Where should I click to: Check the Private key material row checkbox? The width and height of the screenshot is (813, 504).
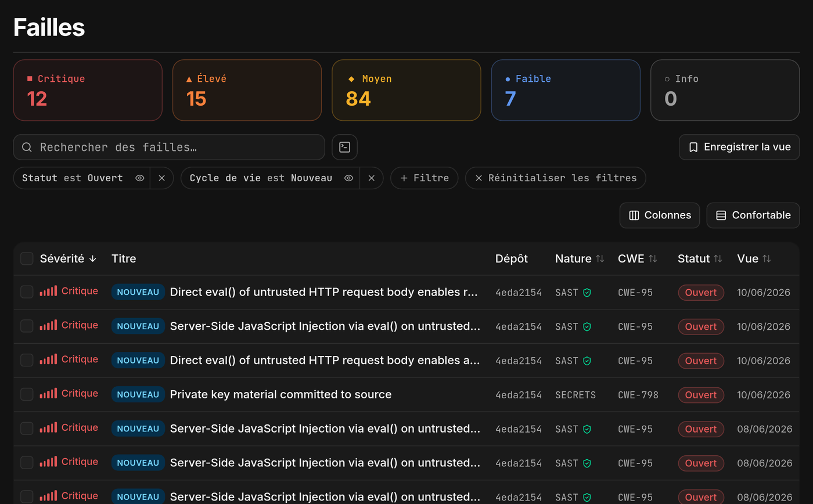tap(27, 394)
